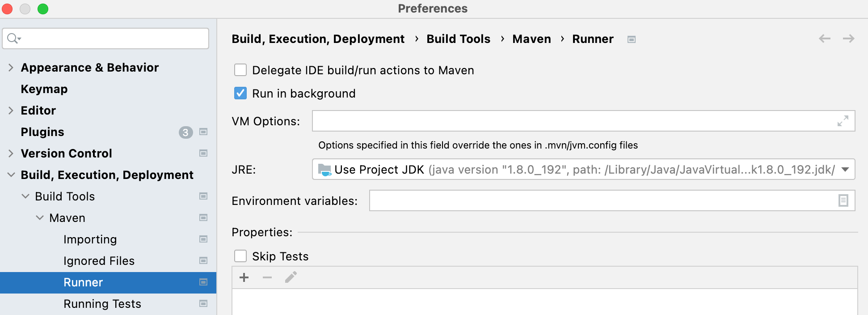Enable Delegate IDE build/run actions to Maven
This screenshot has width=868, height=315.
pyautogui.click(x=240, y=70)
